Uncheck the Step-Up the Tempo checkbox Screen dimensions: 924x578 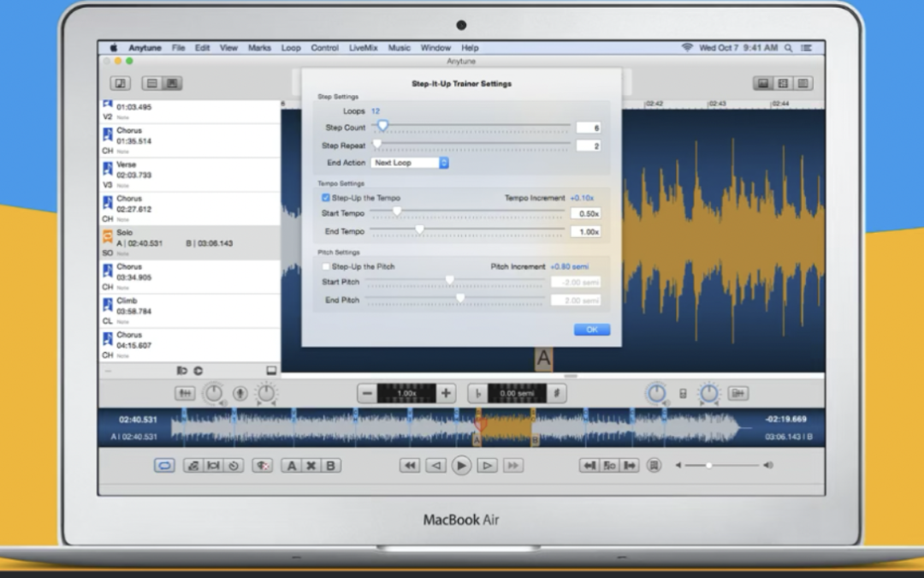(326, 197)
